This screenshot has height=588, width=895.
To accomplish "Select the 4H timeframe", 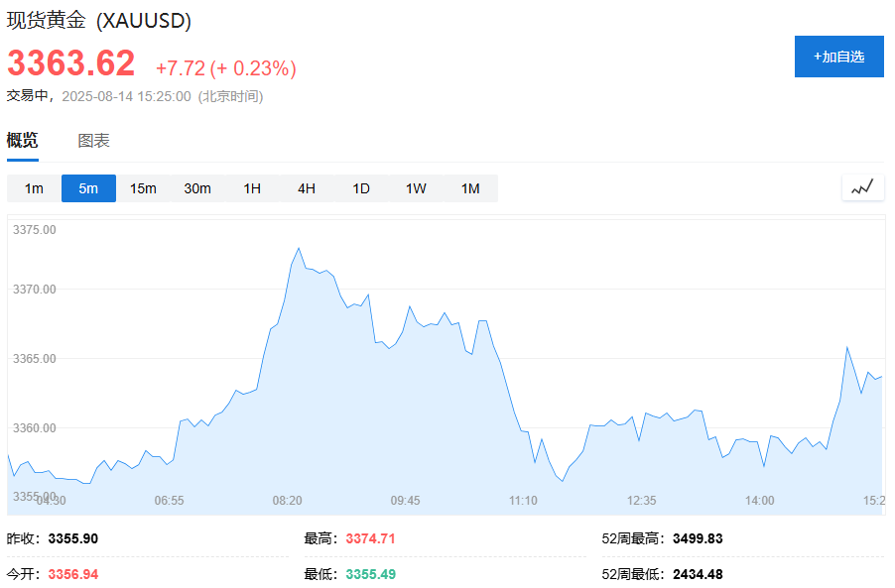I will tap(307, 188).
